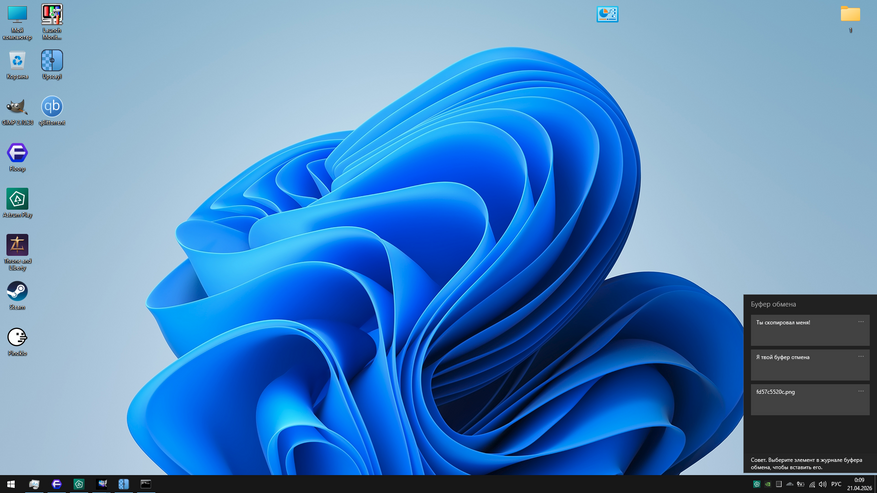This screenshot has height=493, width=877.
Task: Select the Throne and Liberty shortcut
Action: point(17,252)
